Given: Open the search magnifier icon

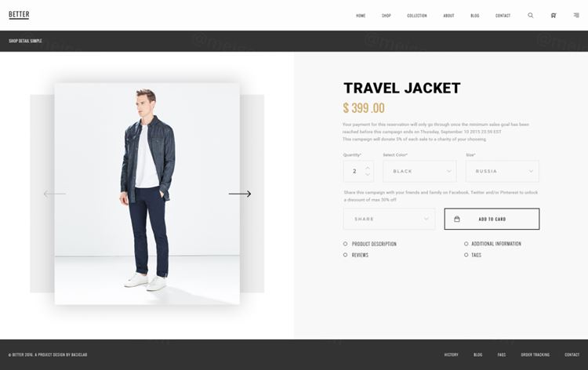Looking at the screenshot, I should point(530,16).
